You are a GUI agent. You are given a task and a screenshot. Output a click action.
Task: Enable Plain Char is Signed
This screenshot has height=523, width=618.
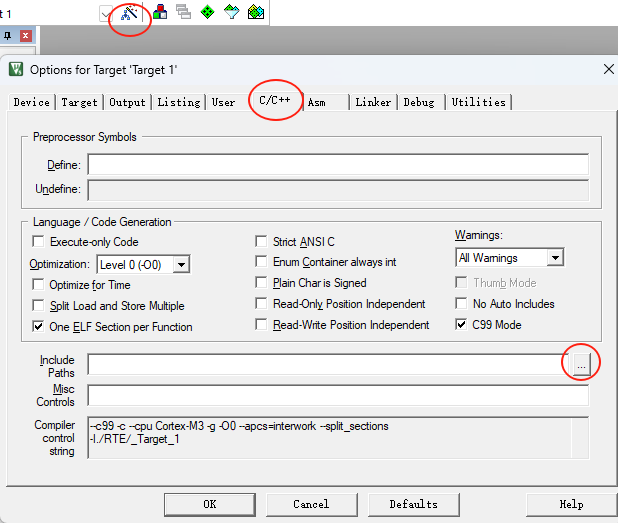point(261,282)
